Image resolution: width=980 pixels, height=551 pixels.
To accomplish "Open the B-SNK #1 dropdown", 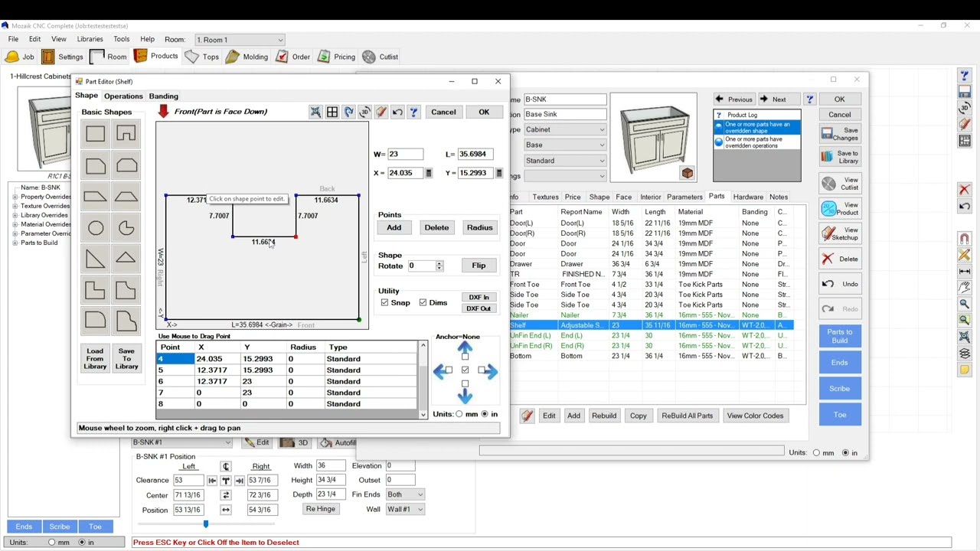I will (x=181, y=442).
